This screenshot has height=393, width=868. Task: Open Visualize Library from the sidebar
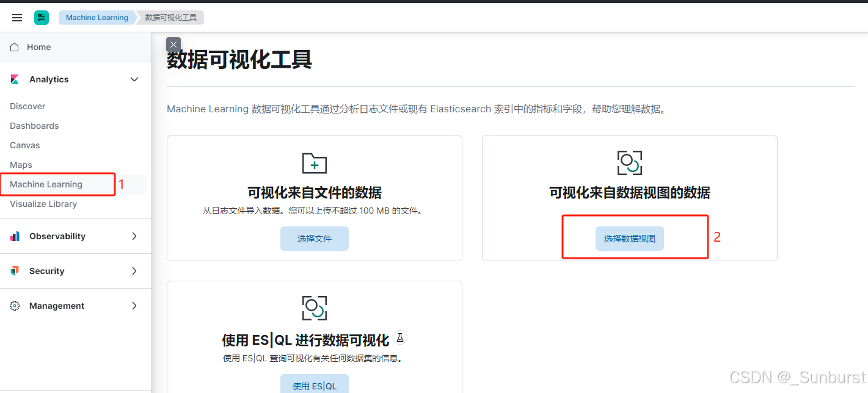[x=43, y=204]
